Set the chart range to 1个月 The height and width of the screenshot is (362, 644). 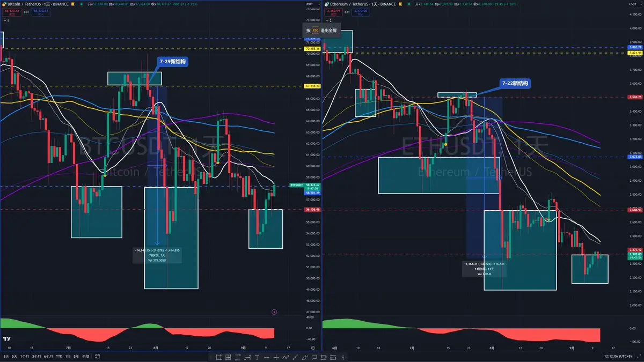[25, 357]
